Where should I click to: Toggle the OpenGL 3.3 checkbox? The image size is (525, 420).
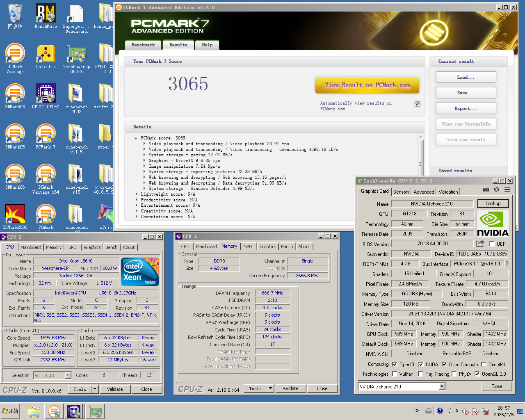(x=477, y=374)
